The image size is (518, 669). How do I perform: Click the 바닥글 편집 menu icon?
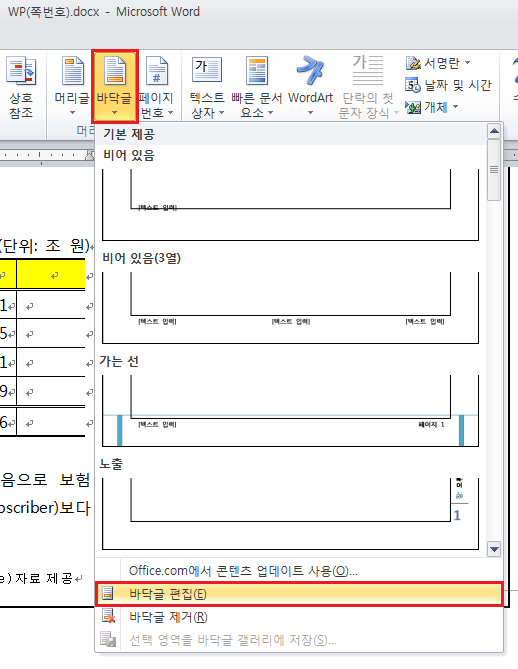108,593
